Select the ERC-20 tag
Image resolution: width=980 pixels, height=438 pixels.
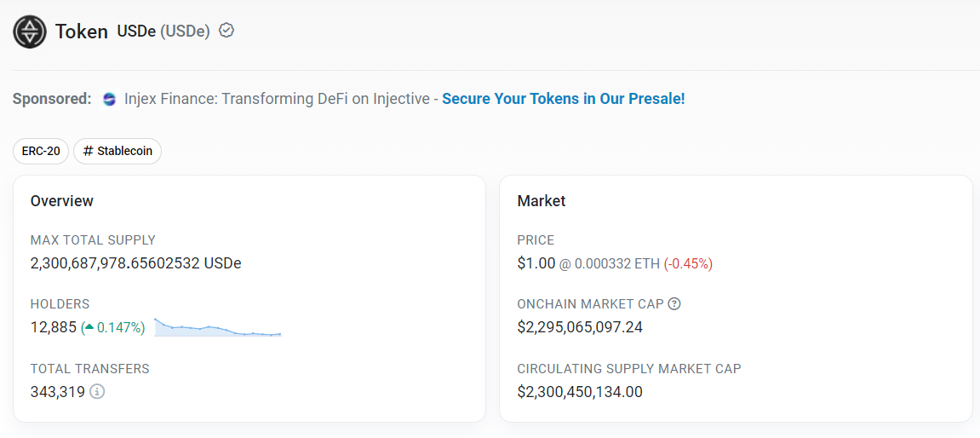pyautogui.click(x=41, y=152)
